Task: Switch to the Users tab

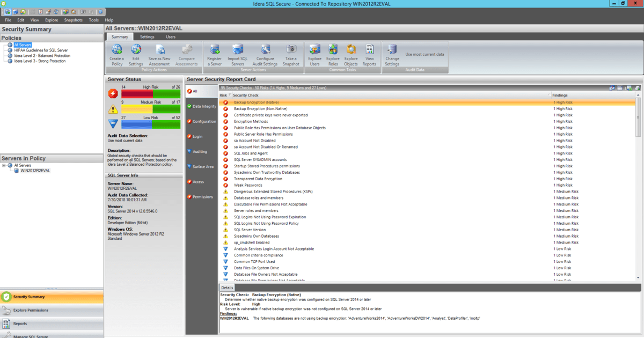Action: pos(171,36)
